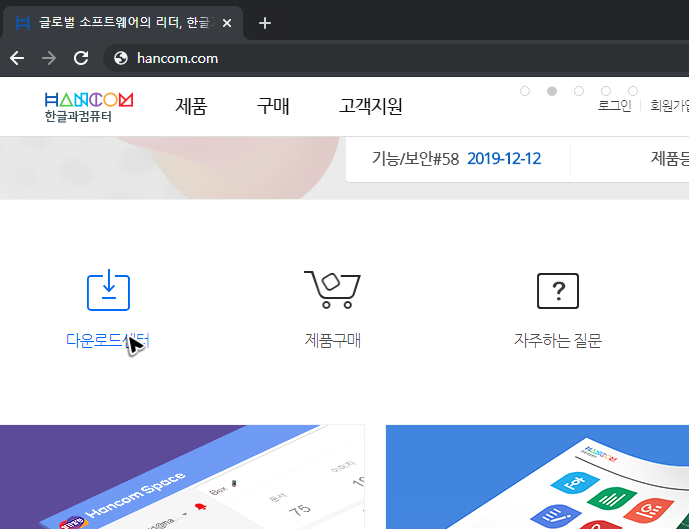Click the download center icon
This screenshot has height=529, width=689.
click(109, 290)
